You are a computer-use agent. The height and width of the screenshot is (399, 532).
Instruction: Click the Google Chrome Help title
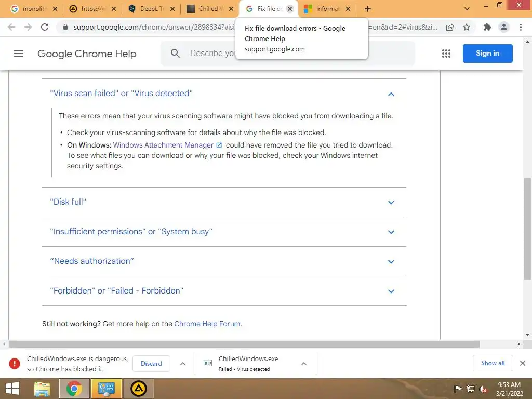point(87,54)
